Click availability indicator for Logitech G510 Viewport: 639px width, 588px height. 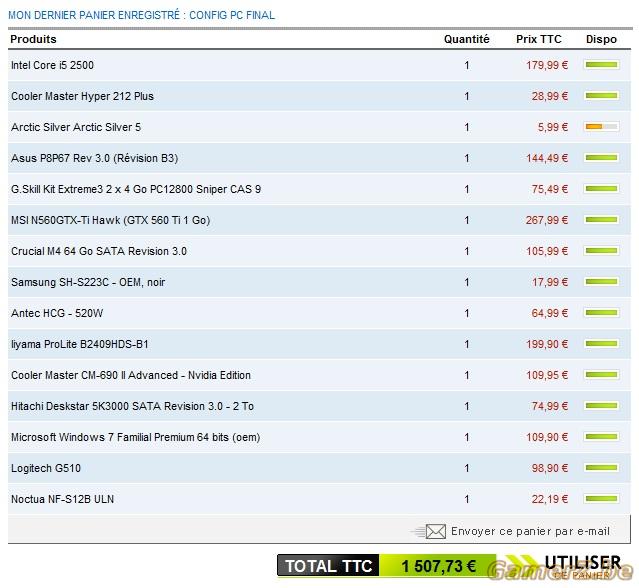pyautogui.click(x=602, y=467)
